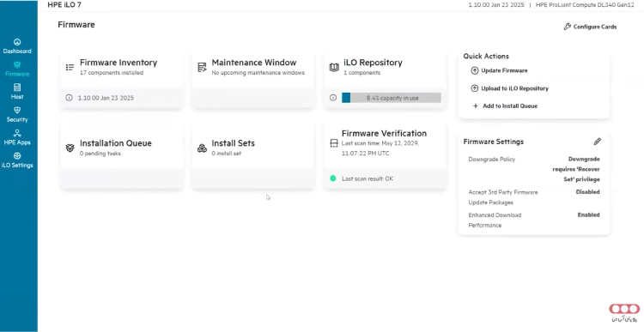
Task: Click the green Last scan result status dot
Action: pos(333,178)
